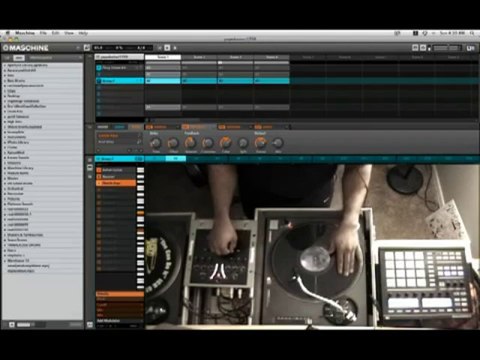Switch to the GROUP control tab

(119, 127)
